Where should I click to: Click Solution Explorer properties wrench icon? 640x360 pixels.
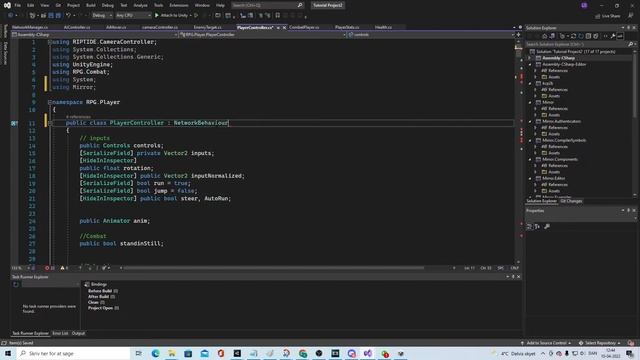coord(613,36)
